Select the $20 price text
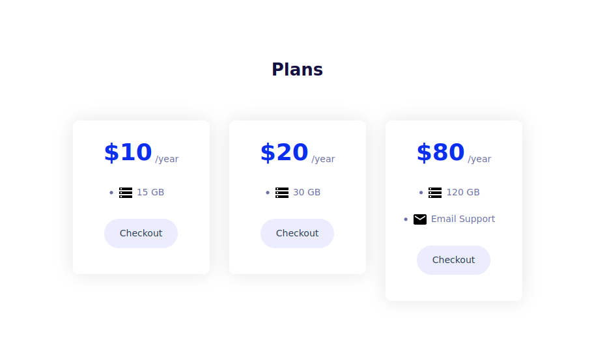The image size is (592, 364). point(285,152)
